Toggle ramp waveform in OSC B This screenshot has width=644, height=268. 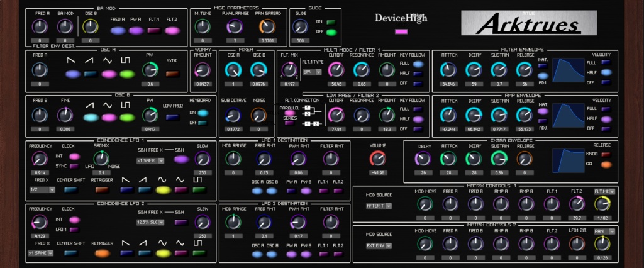pos(91,118)
